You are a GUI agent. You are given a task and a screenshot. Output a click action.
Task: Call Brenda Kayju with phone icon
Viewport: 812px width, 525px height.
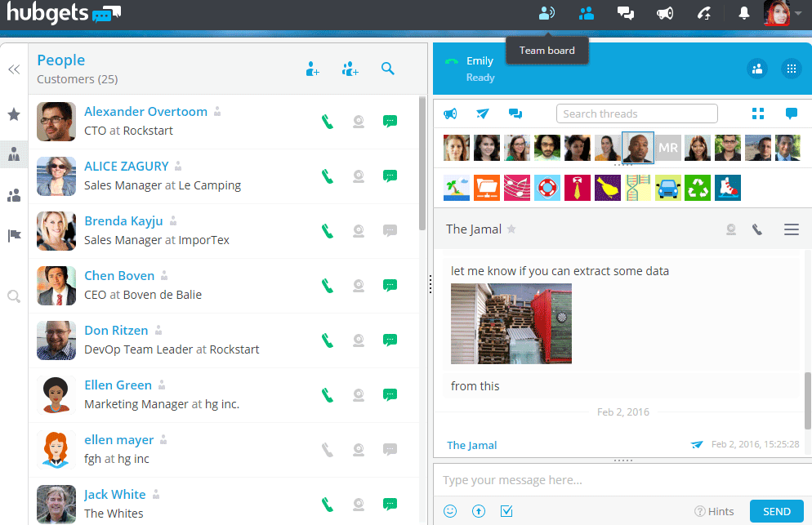[x=328, y=231]
